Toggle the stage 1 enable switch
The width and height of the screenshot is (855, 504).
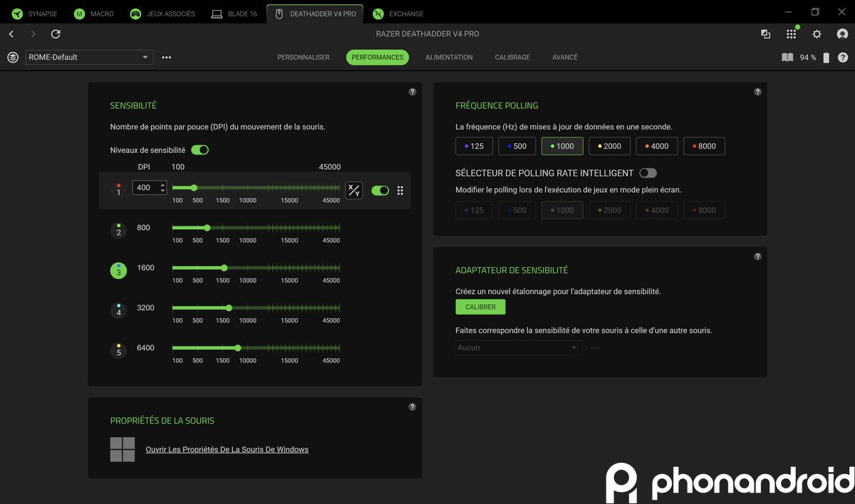click(380, 190)
